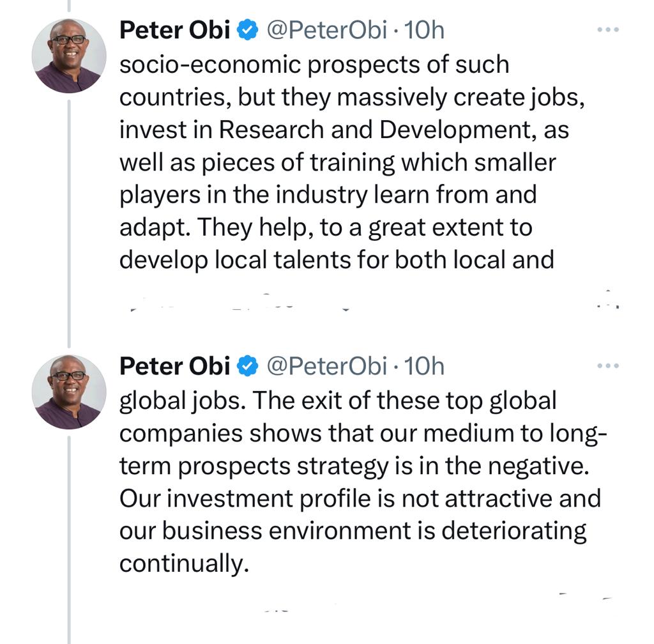Click the thread line below the second avatar

(x=69, y=543)
